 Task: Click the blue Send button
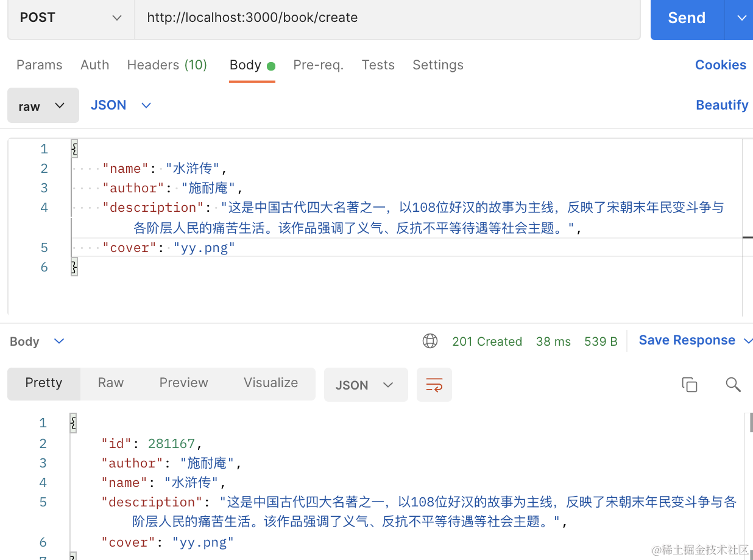pyautogui.click(x=686, y=18)
